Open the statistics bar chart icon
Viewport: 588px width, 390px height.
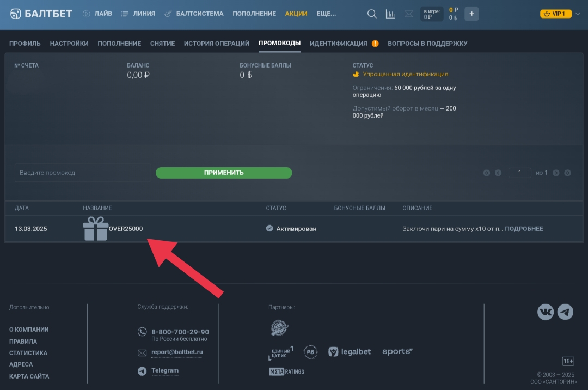(390, 14)
